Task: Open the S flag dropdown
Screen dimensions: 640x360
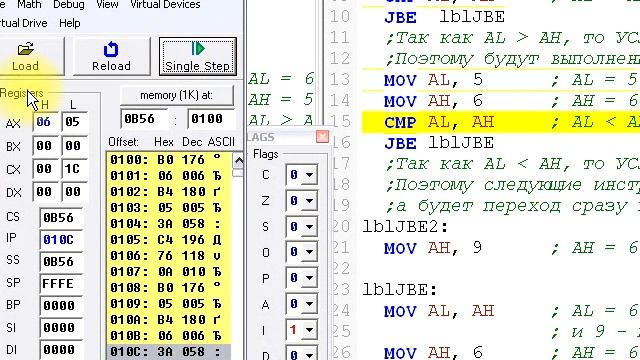Action: [x=309, y=227]
